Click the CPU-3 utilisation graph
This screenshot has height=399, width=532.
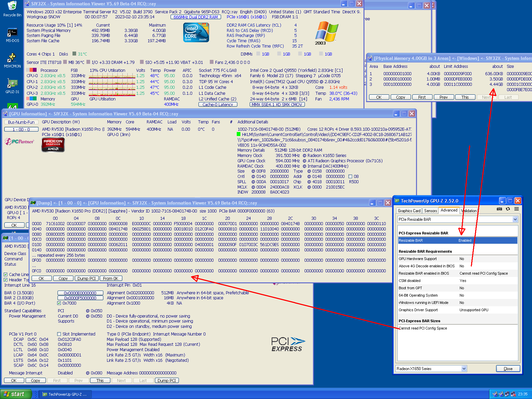click(112, 93)
